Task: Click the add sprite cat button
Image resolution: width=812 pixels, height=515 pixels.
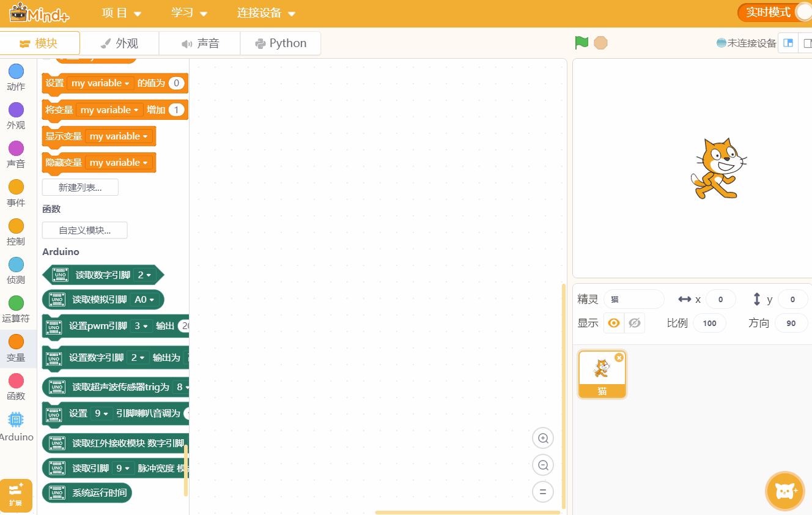Action: pyautogui.click(x=785, y=491)
